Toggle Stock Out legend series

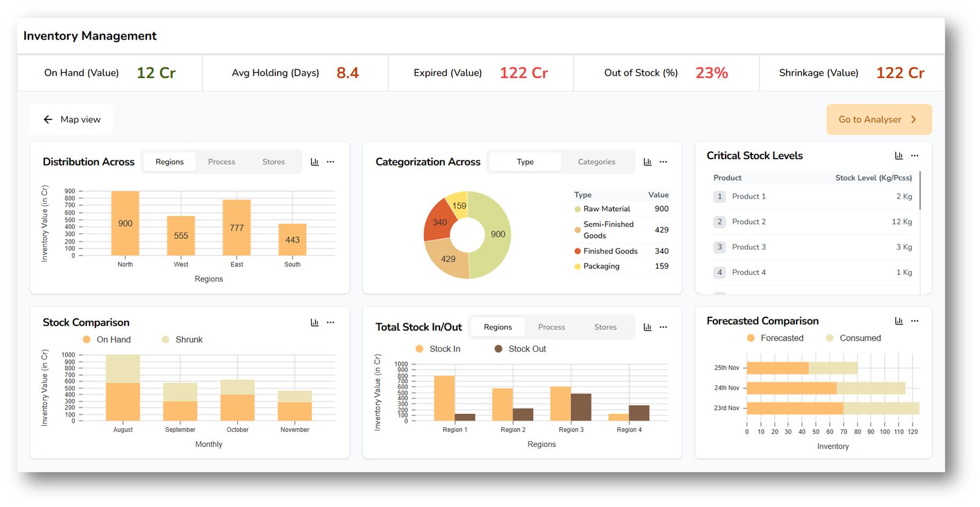click(x=520, y=349)
